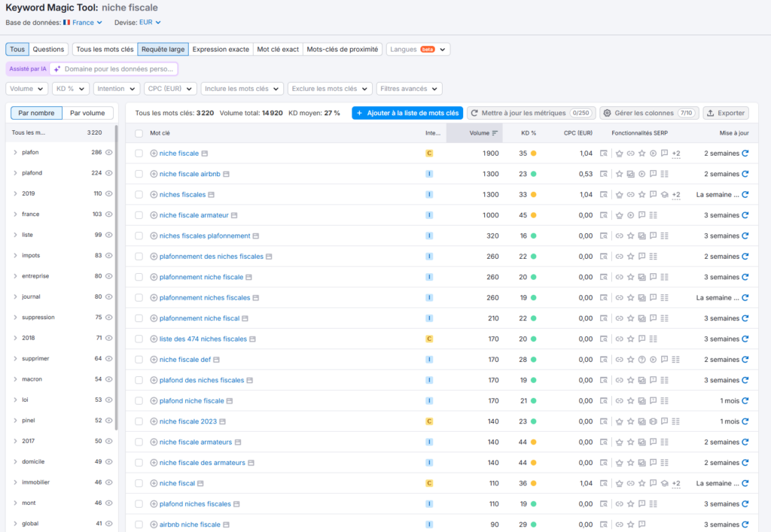Click the Volume column sort icon
The height and width of the screenshot is (532, 771).
point(495,133)
